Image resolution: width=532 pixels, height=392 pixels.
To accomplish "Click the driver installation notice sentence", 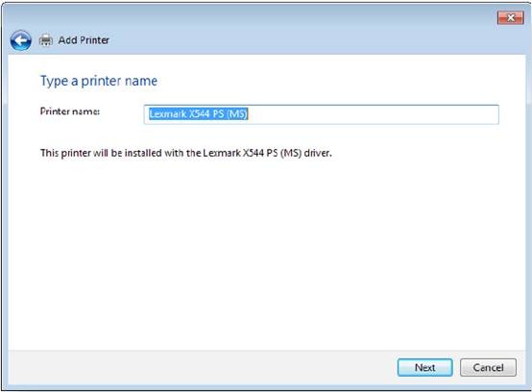I will pos(186,153).
